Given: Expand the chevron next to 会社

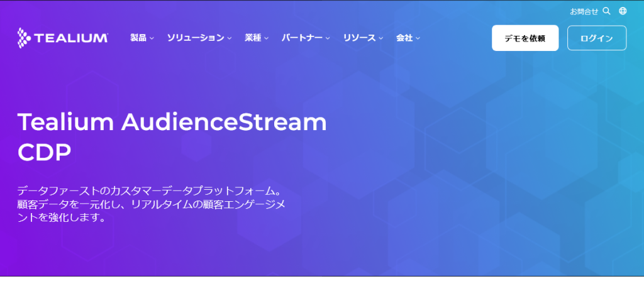Looking at the screenshot, I should (418, 38).
